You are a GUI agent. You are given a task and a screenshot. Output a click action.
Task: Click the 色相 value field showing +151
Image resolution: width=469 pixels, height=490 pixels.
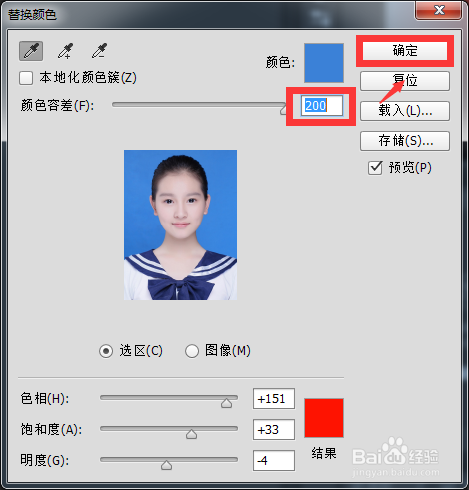(274, 398)
